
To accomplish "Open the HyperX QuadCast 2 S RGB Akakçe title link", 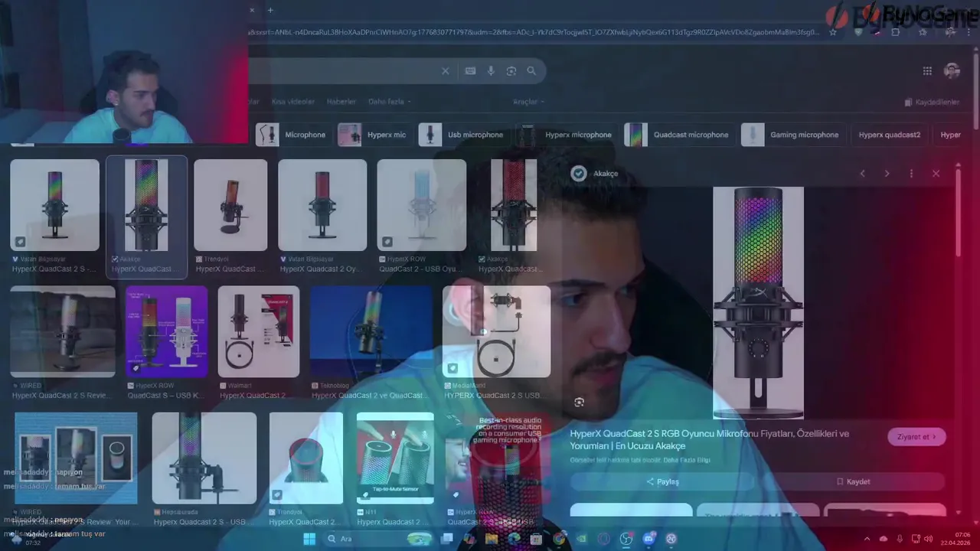I will [x=710, y=439].
